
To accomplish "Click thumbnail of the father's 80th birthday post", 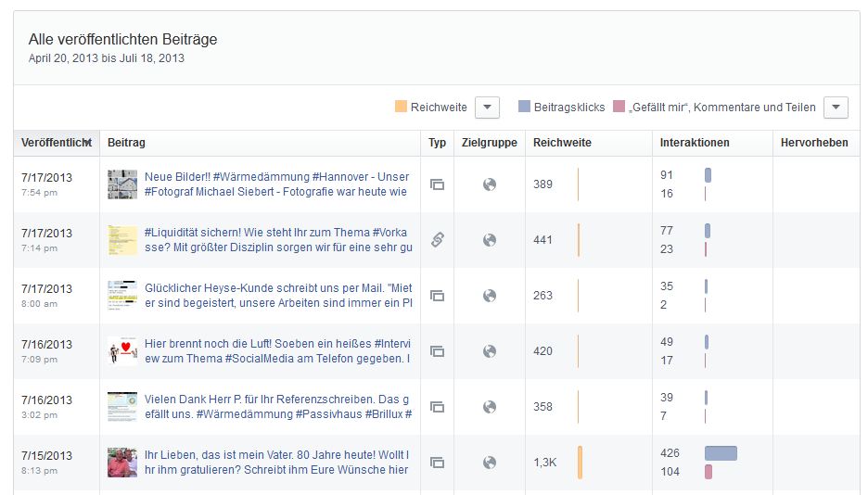I will pyautogui.click(x=122, y=463).
